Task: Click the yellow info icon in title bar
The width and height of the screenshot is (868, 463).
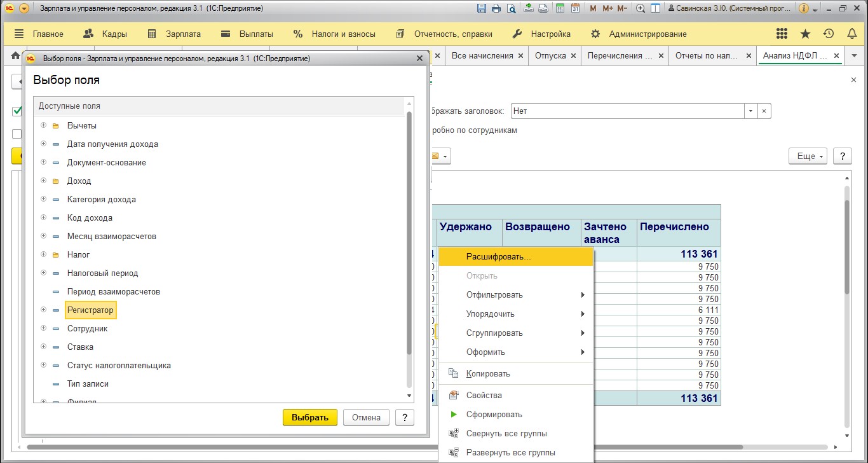Action: [x=804, y=8]
